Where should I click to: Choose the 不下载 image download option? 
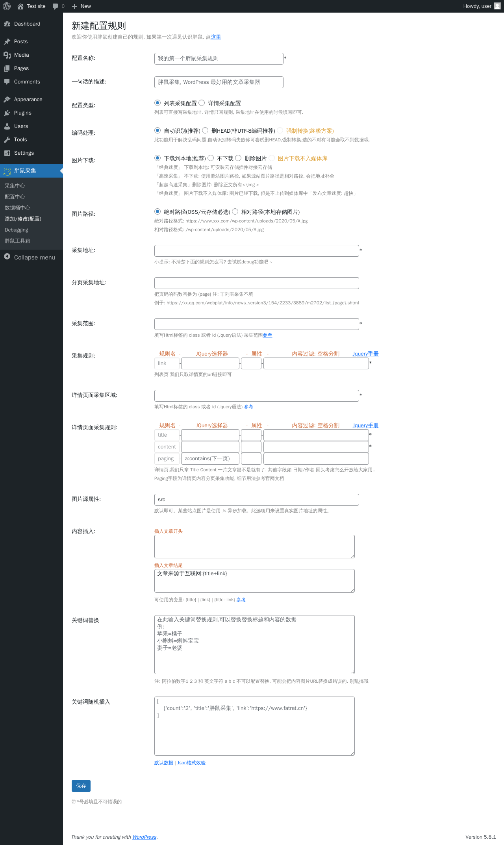pyautogui.click(x=211, y=158)
